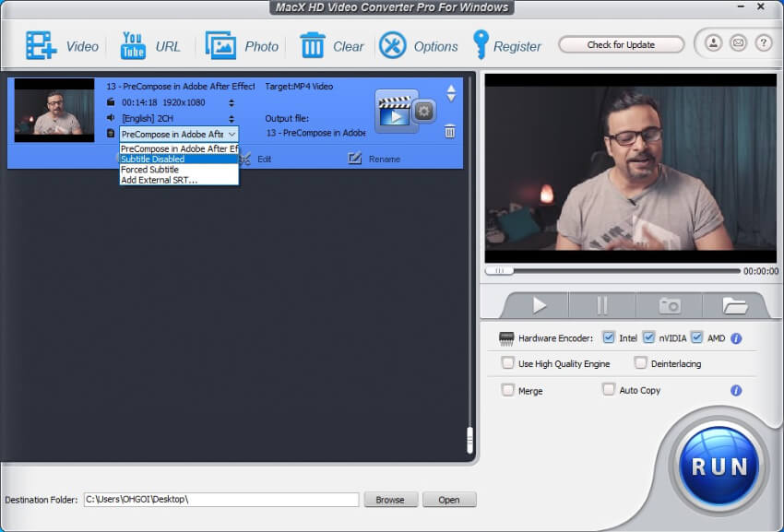This screenshot has height=532, width=784.
Task: Open the YouTube URL downloader icon
Action: tap(133, 45)
